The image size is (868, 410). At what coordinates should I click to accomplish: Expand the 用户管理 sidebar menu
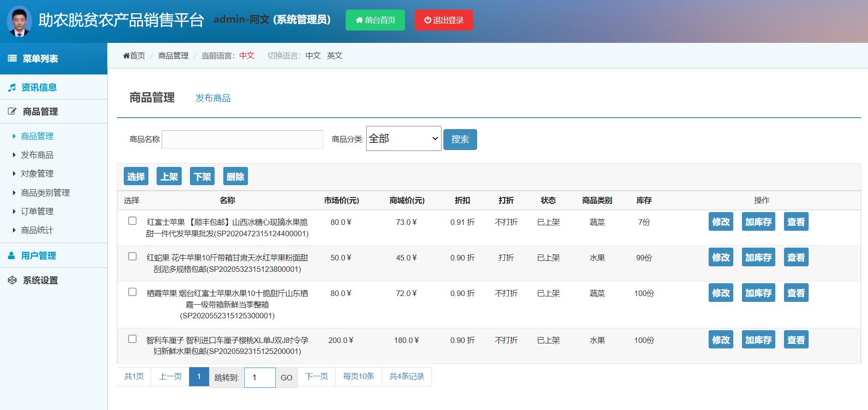(x=53, y=256)
